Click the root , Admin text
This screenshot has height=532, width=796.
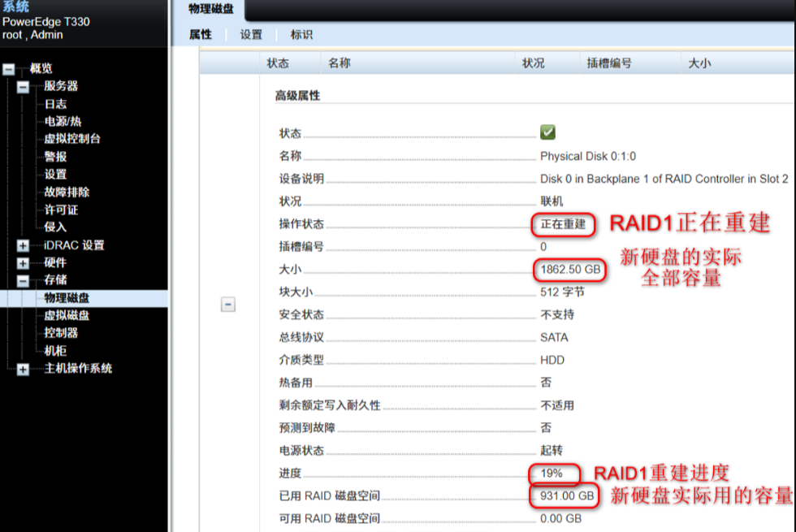(32, 35)
